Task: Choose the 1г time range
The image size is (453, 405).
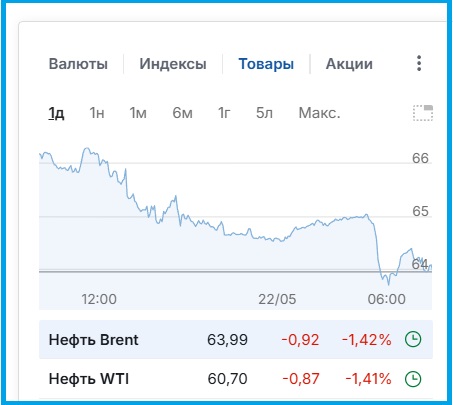Action: click(x=224, y=113)
